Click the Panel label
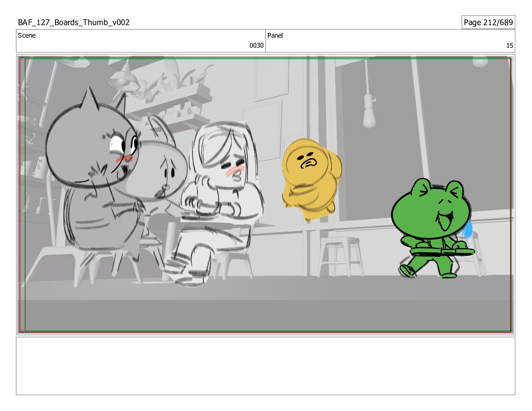Viewport: 532px width, 411px height. 275,35
